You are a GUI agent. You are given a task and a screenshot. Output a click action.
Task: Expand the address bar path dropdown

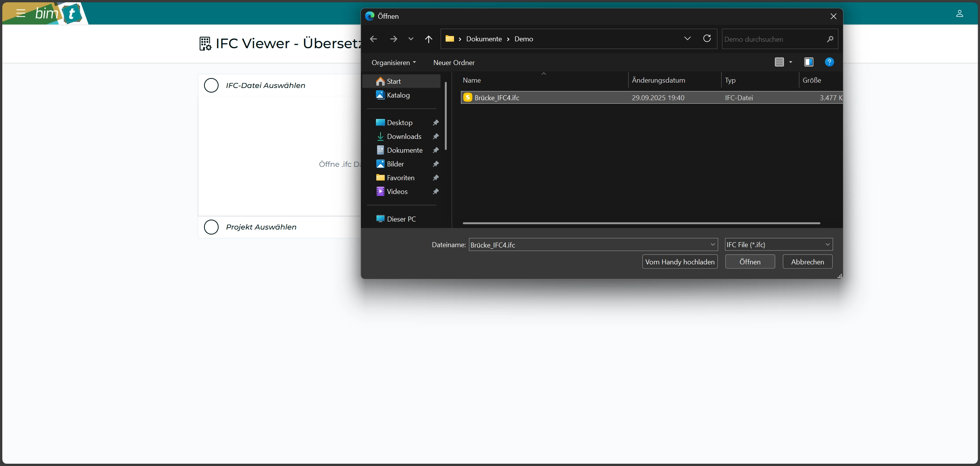tap(687, 39)
